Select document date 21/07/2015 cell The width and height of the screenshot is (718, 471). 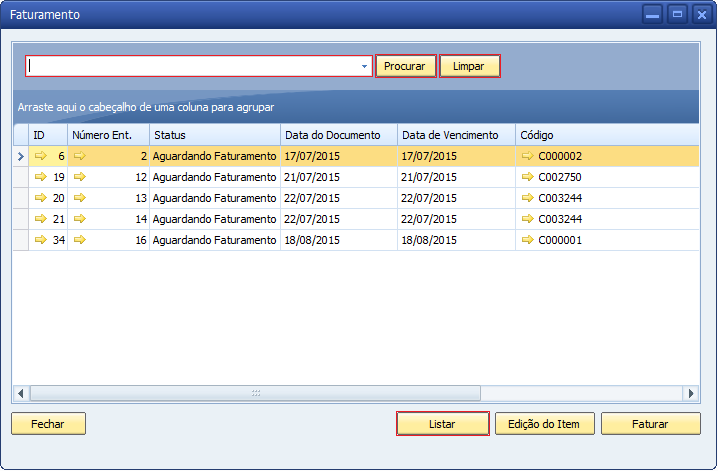click(x=339, y=177)
